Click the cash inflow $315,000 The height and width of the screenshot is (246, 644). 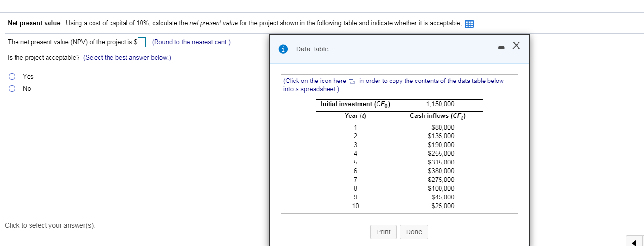click(441, 163)
